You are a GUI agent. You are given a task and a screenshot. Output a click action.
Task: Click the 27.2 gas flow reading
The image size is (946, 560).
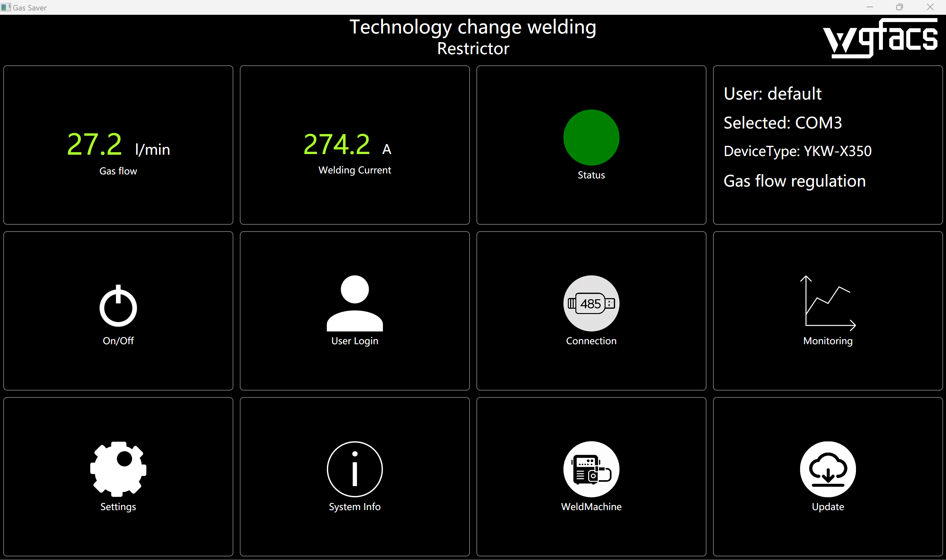[94, 144]
